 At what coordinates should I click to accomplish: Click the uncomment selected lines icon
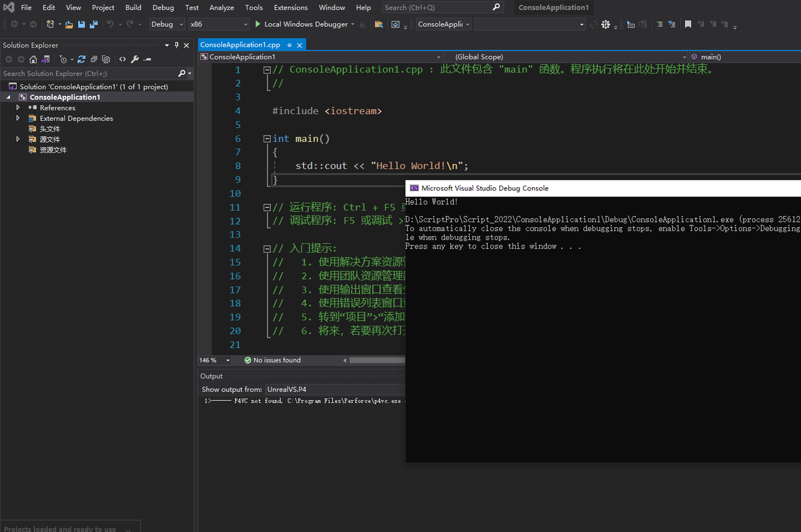671,24
